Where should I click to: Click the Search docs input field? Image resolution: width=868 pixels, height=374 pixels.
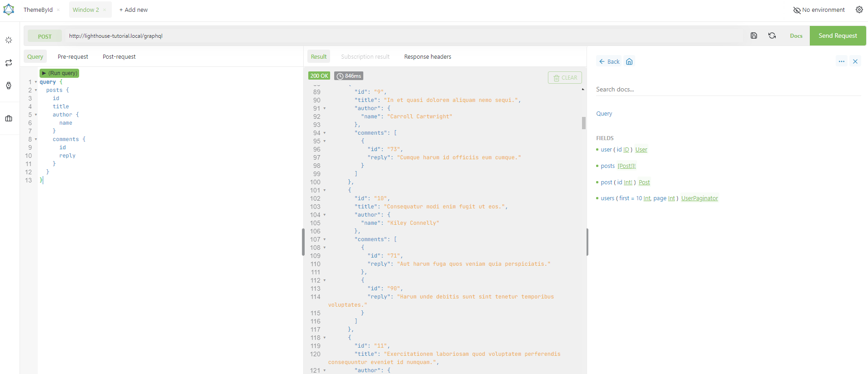point(728,90)
